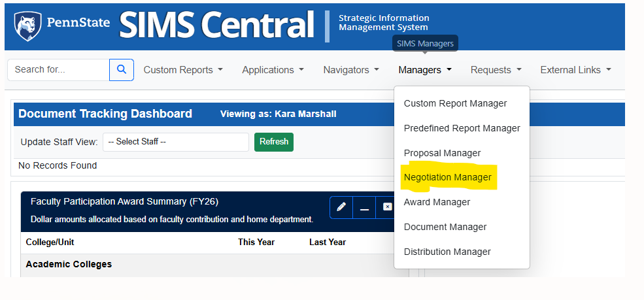The height and width of the screenshot is (300, 644).
Task: Open the Select Staff dropdown
Action: coord(175,142)
